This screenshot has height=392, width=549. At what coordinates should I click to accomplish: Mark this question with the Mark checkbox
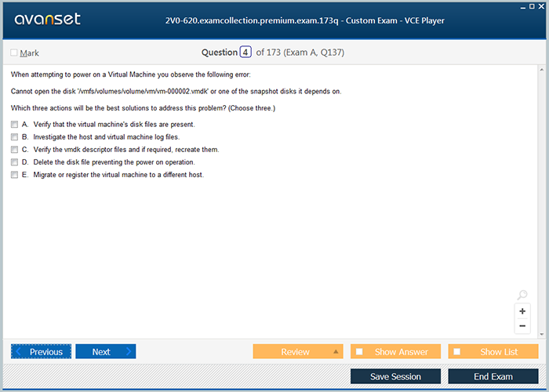[x=14, y=53]
